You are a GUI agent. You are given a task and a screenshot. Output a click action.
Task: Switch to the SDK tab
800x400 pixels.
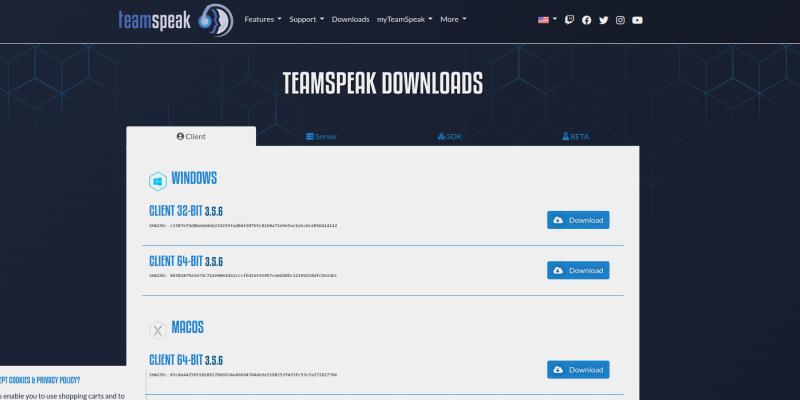click(449, 136)
